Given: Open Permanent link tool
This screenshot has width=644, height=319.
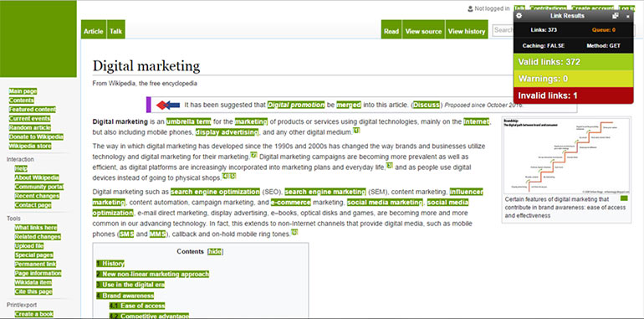Looking at the screenshot, I should click(35, 265).
